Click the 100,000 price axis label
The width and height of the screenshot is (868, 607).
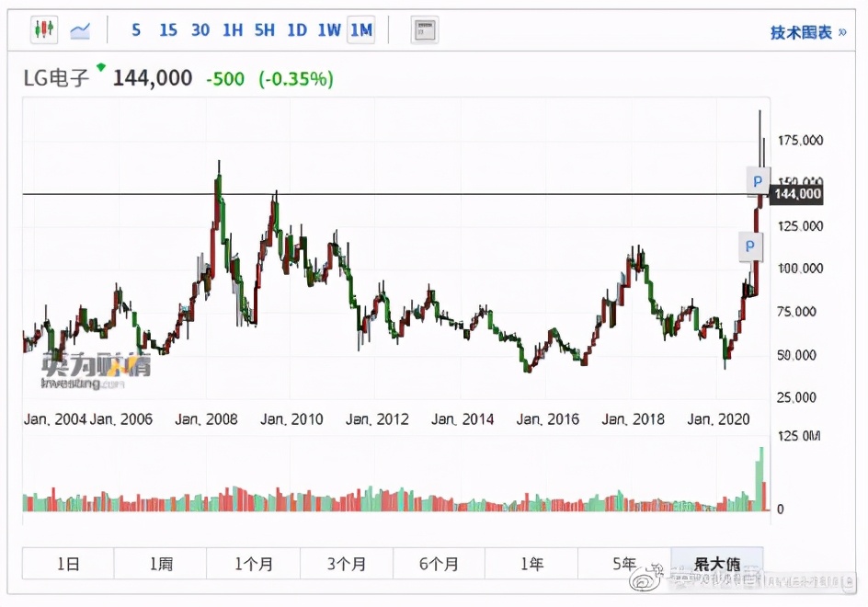(x=800, y=269)
